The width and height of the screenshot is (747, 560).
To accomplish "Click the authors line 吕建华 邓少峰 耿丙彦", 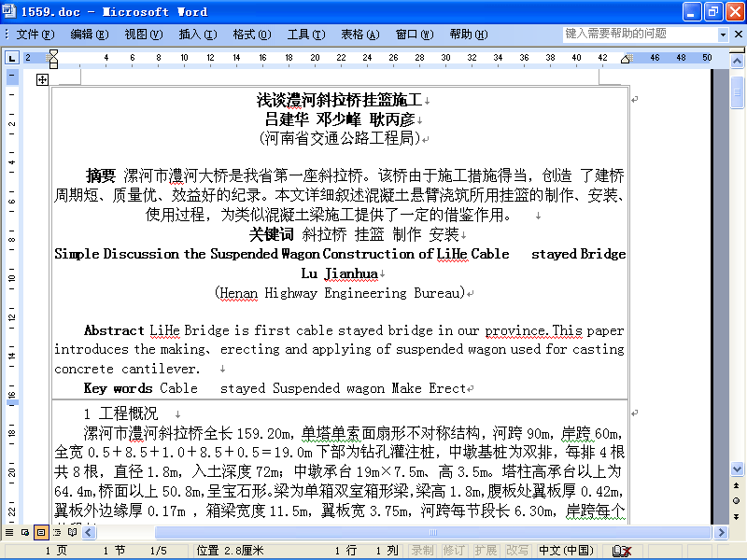I will tap(340, 119).
